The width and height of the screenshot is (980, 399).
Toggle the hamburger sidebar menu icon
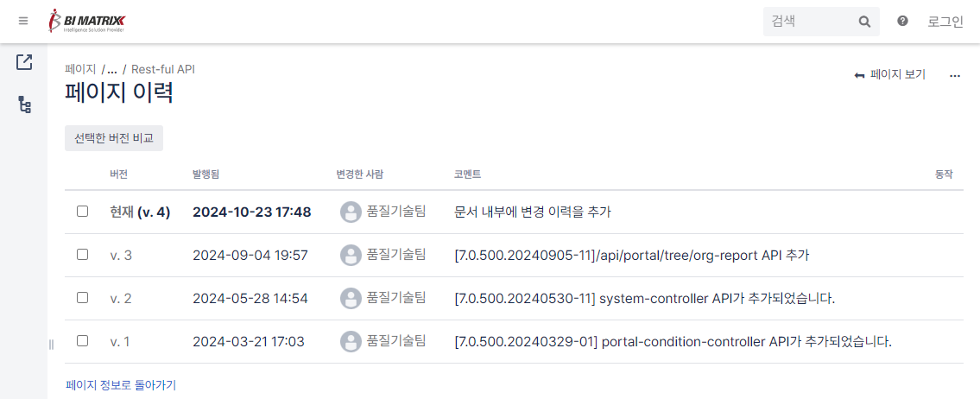23,21
